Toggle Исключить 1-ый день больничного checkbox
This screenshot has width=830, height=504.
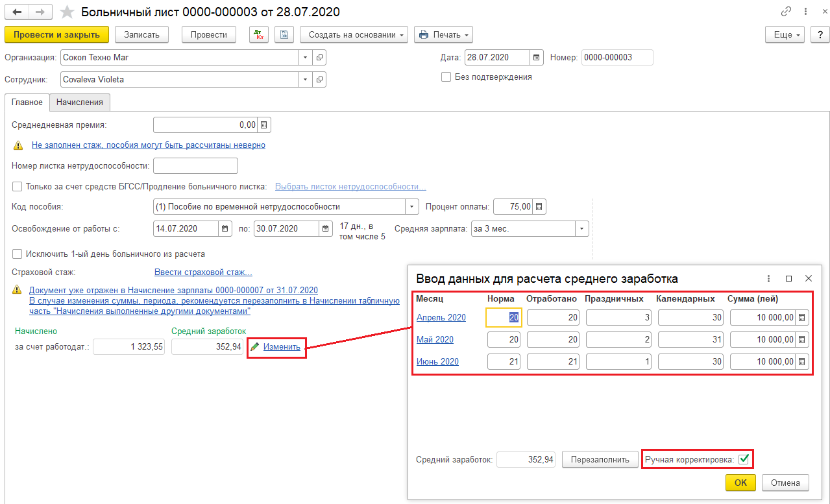click(18, 254)
